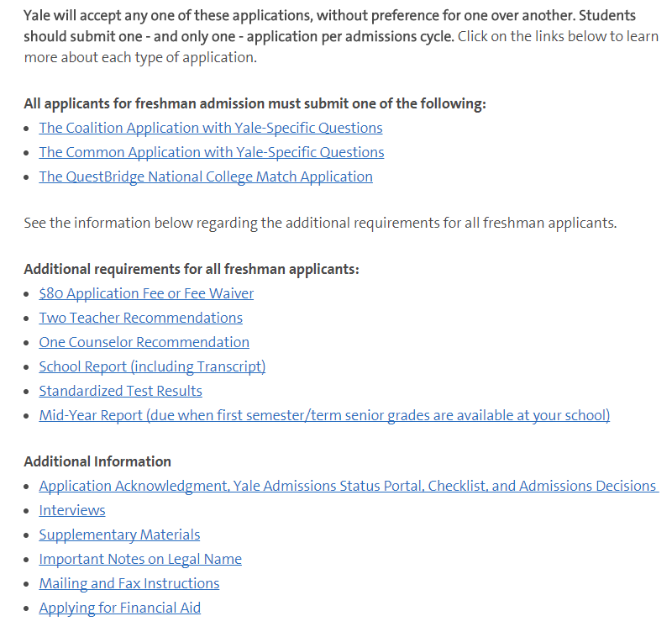Open the Coalition Application with Yale-Specific Questions link
Screen dimensions: 672x632
tap(211, 129)
